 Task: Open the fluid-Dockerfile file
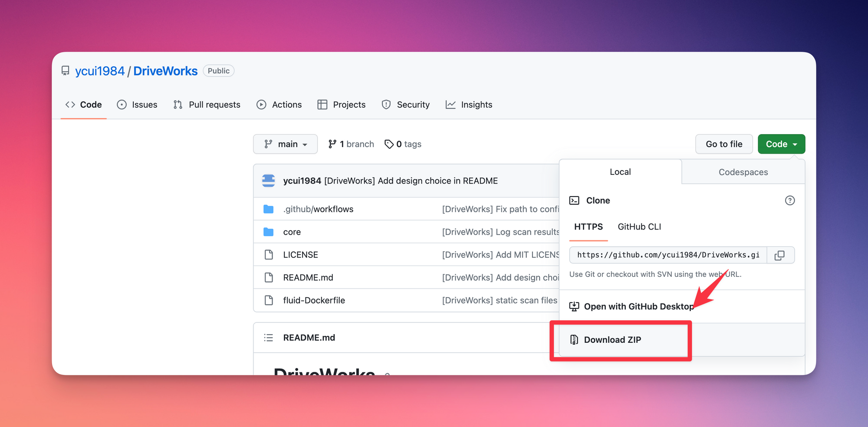coord(314,300)
